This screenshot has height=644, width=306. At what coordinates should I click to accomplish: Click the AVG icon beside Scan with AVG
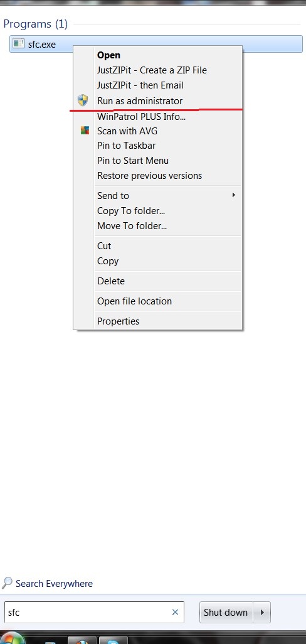point(85,131)
